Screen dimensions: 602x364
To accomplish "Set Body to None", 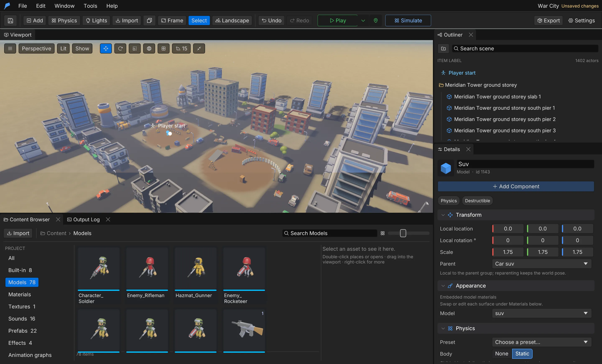I will (x=502, y=354).
